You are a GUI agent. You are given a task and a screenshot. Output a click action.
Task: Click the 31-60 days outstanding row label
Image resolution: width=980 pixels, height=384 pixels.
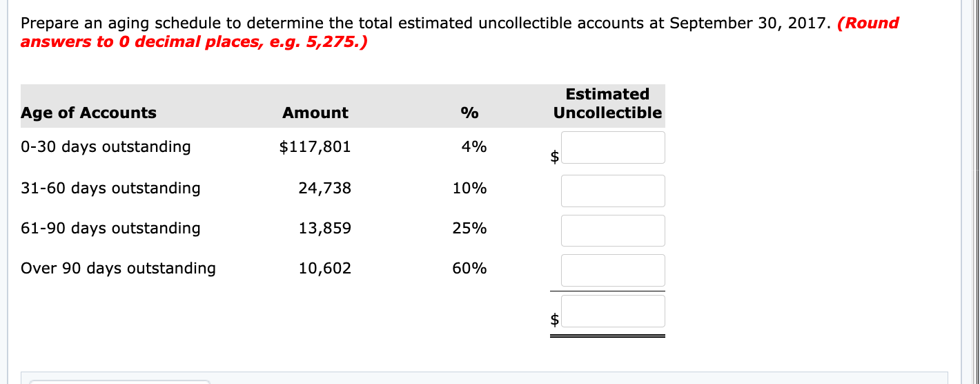(110, 188)
